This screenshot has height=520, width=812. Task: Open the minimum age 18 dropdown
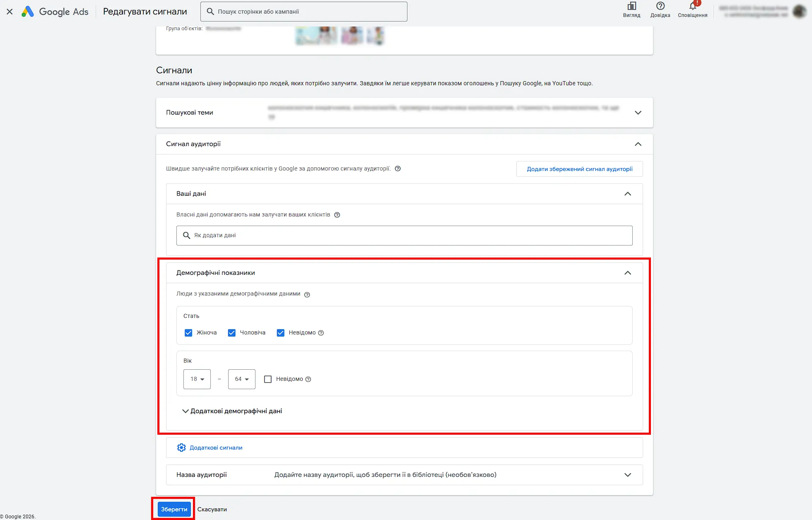point(197,379)
